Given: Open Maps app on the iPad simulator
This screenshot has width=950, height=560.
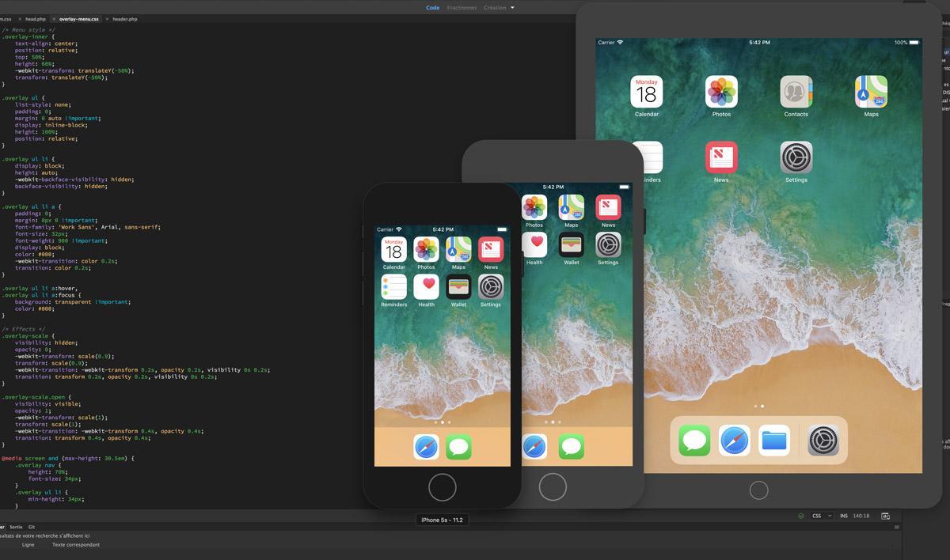Looking at the screenshot, I should click(x=871, y=92).
